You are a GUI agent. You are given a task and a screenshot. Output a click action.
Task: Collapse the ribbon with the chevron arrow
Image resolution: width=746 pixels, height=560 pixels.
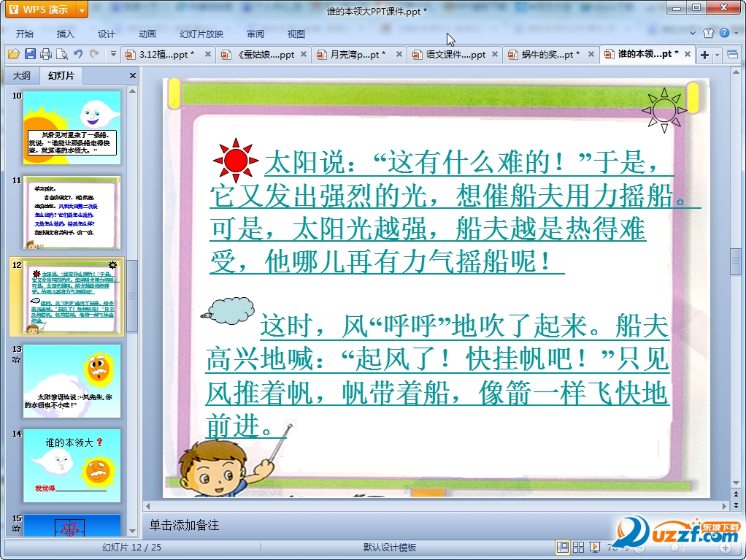click(x=694, y=33)
